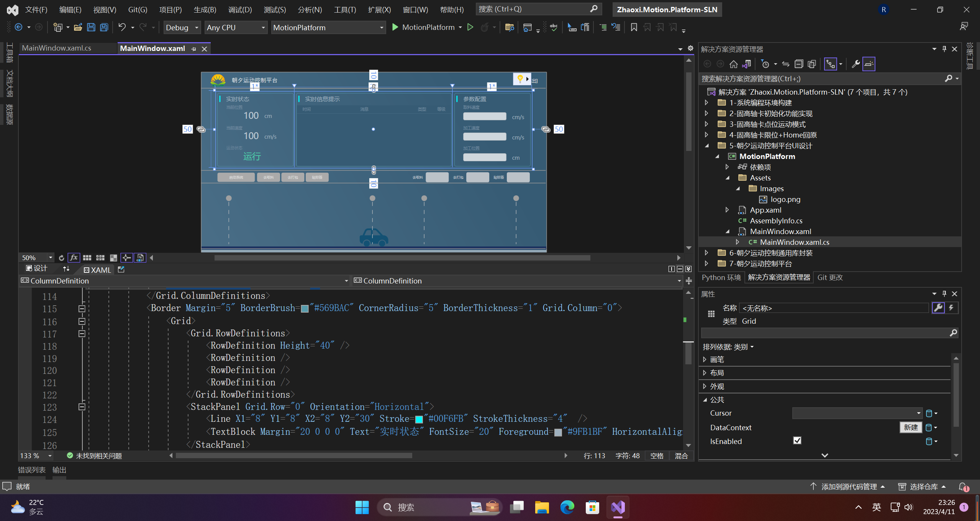Viewport: 980px width, 521px height.
Task: Start debugging with green MotionPlatform play button
Action: (395, 27)
